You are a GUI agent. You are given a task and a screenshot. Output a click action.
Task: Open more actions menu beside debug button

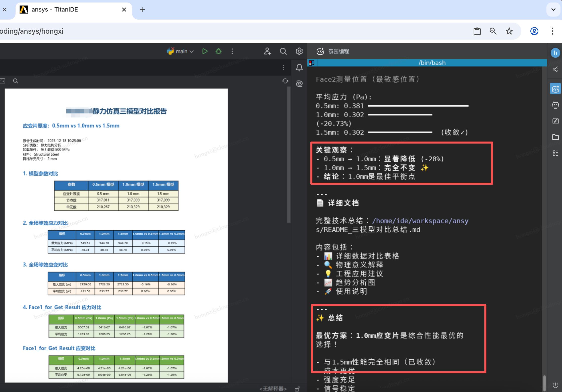(232, 51)
